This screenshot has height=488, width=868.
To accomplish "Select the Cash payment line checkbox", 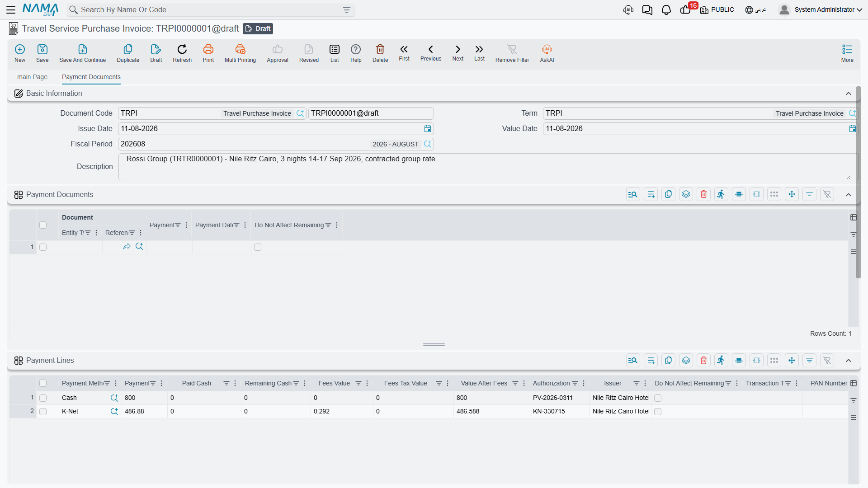I will 43,398.
